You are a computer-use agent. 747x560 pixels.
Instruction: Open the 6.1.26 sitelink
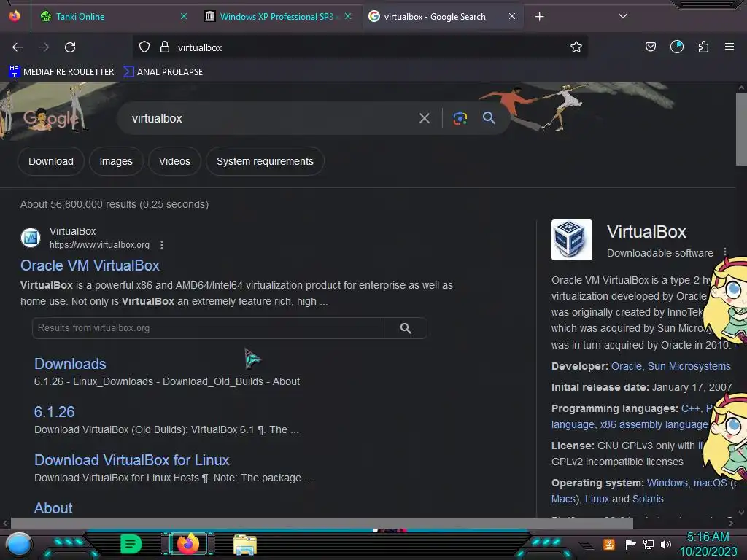54,412
